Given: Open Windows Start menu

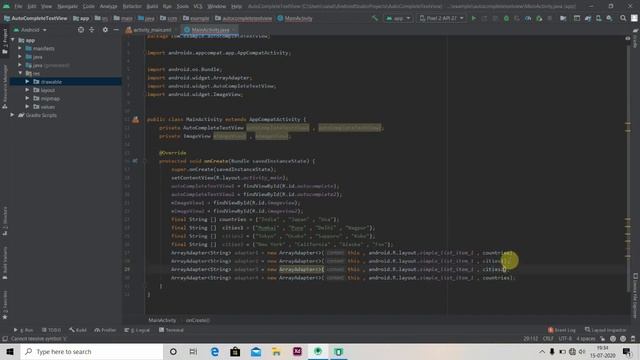Looking at the screenshot, I should click(x=10, y=352).
